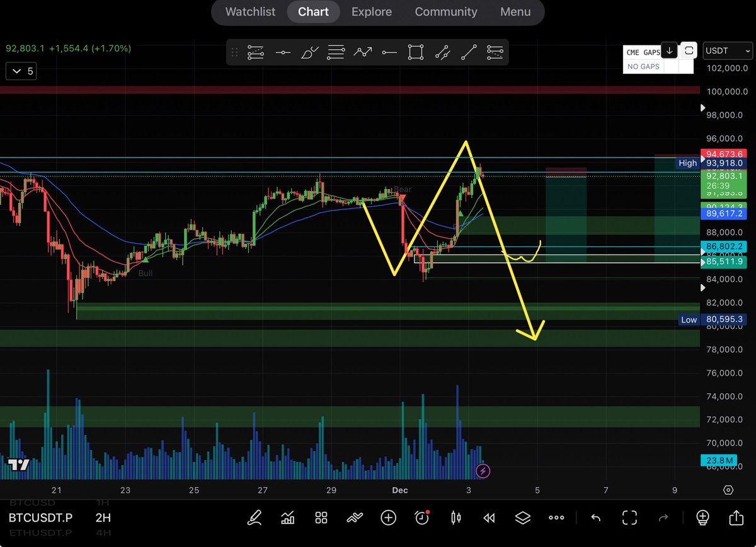Open the candle chart type selector
The height and width of the screenshot is (547, 756).
coord(456,518)
